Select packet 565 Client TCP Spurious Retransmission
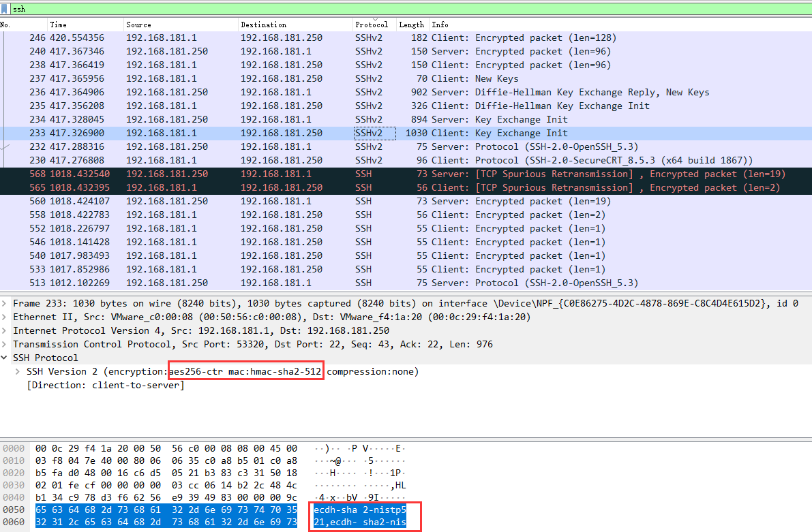This screenshot has width=812, height=532. [406, 187]
